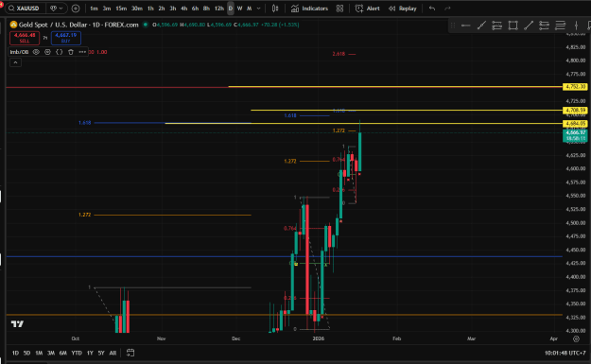Select the horizontal line drawing tool
The width and height of the screenshot is (591, 364).
[x=465, y=26]
